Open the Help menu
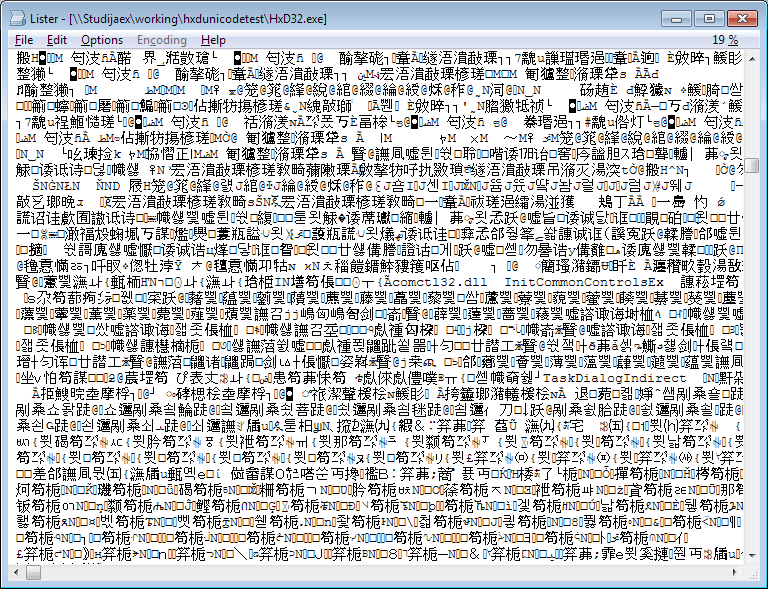Image resolution: width=768 pixels, height=589 pixels. point(213,40)
